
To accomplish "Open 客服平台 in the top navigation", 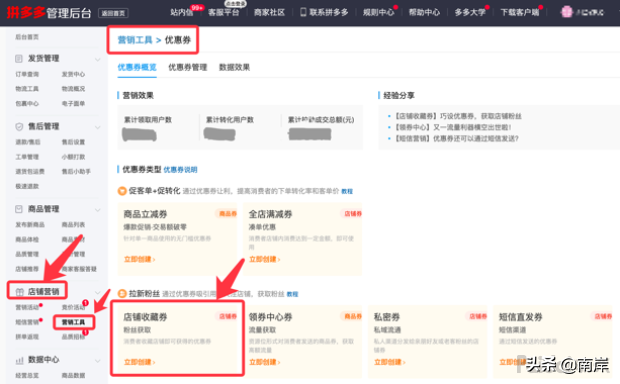I will click(x=224, y=12).
